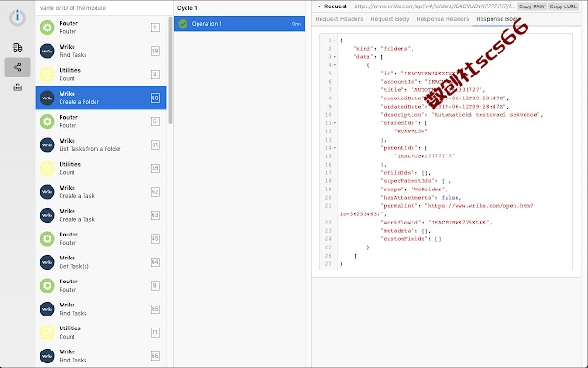The image size is (588, 368).
Task: Click the Router icon with badge 1
Action: pos(47,28)
